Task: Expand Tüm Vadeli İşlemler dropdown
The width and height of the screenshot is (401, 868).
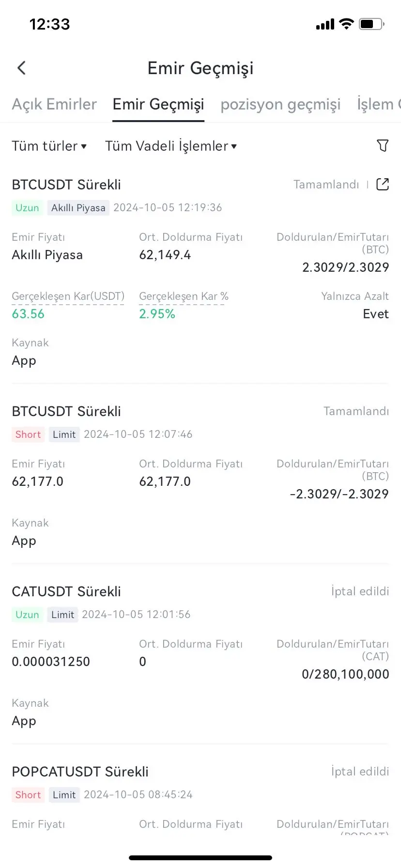Action: pos(171,146)
